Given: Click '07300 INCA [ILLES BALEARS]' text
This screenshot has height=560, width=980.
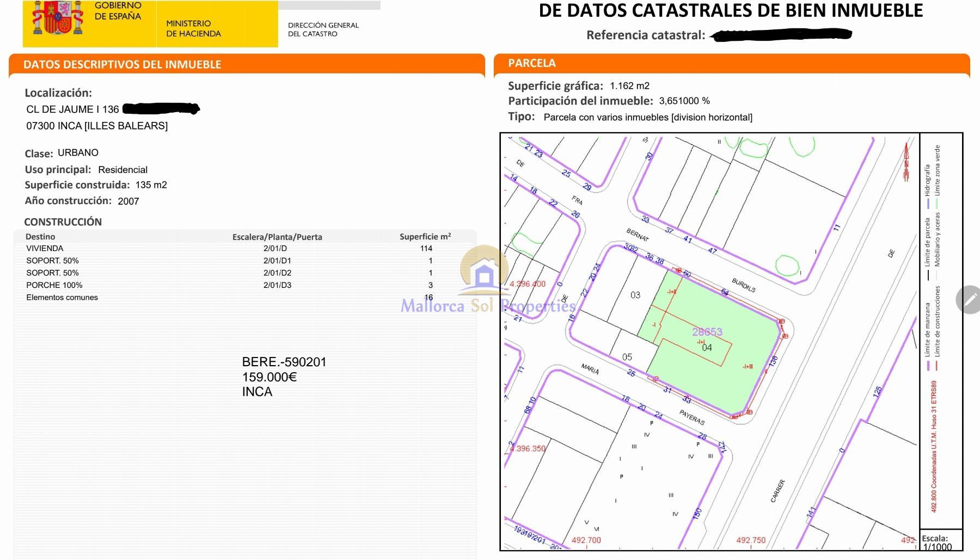Looking at the screenshot, I should [x=97, y=126].
